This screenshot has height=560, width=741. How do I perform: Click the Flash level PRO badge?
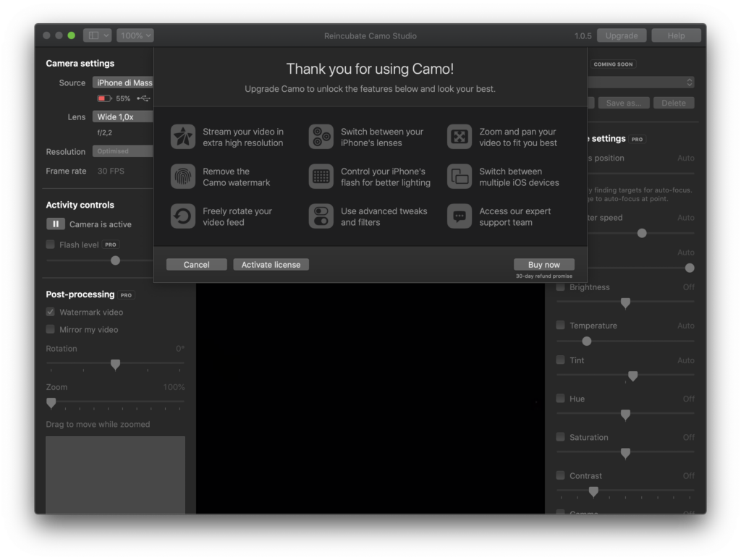pyautogui.click(x=111, y=245)
